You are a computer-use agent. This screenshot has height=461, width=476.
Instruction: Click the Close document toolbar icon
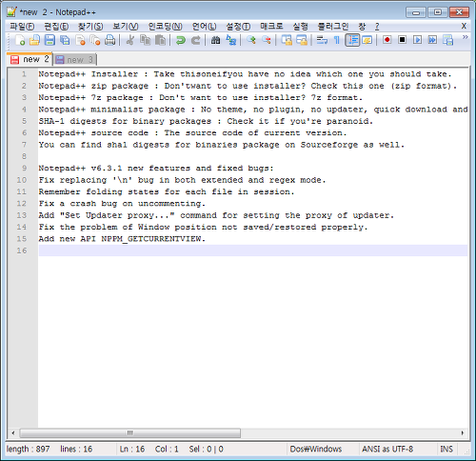(80, 40)
